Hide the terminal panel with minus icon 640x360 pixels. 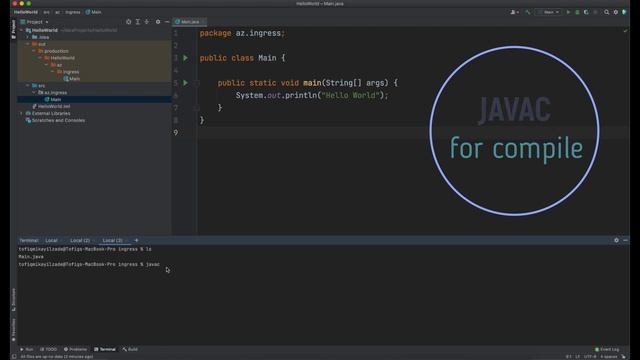[625, 240]
